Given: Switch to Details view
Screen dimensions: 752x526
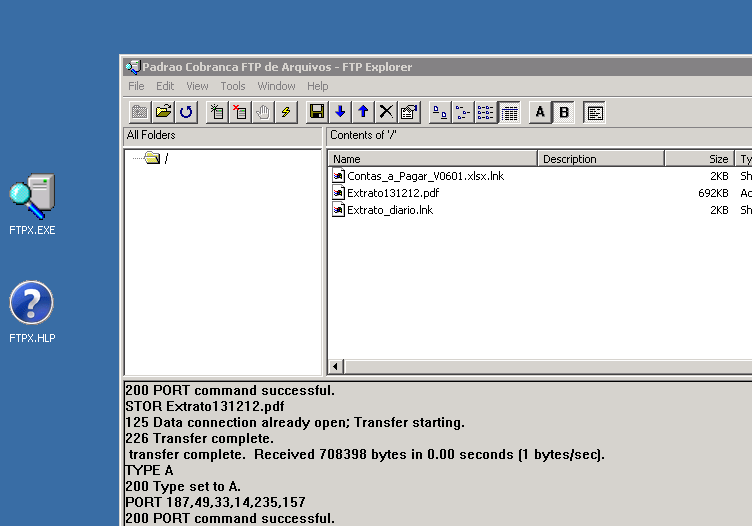Looking at the screenshot, I should click(509, 112).
